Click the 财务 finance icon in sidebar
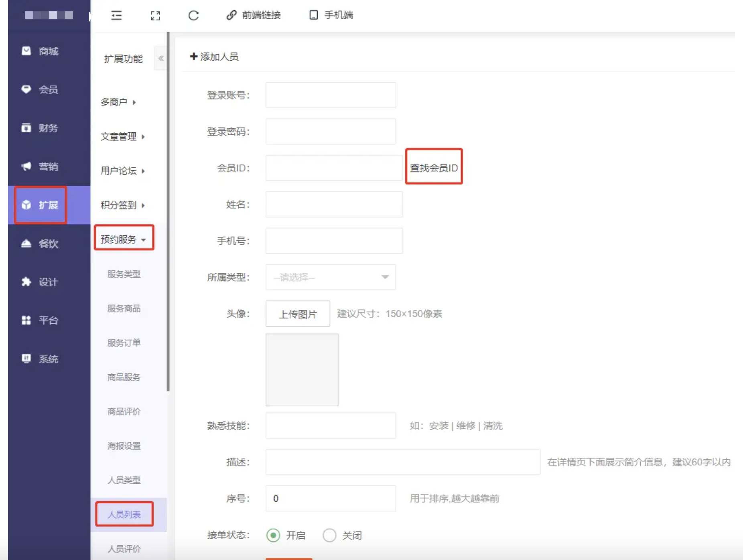This screenshot has height=560, width=743. 26,128
